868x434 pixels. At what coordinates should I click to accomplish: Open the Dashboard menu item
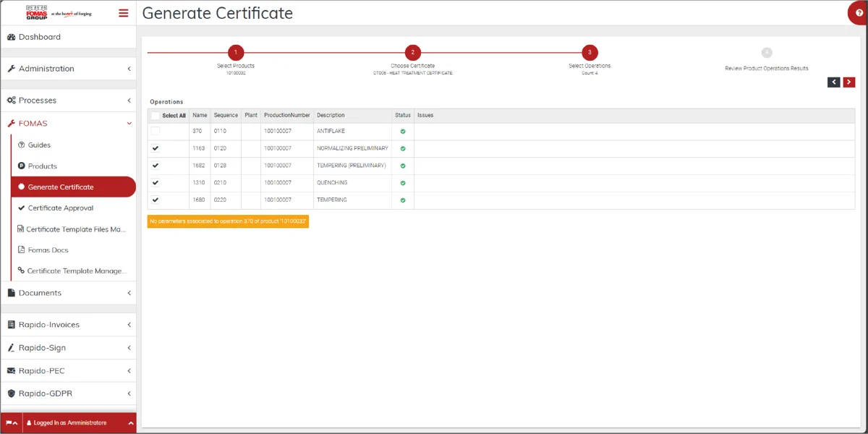[68, 37]
